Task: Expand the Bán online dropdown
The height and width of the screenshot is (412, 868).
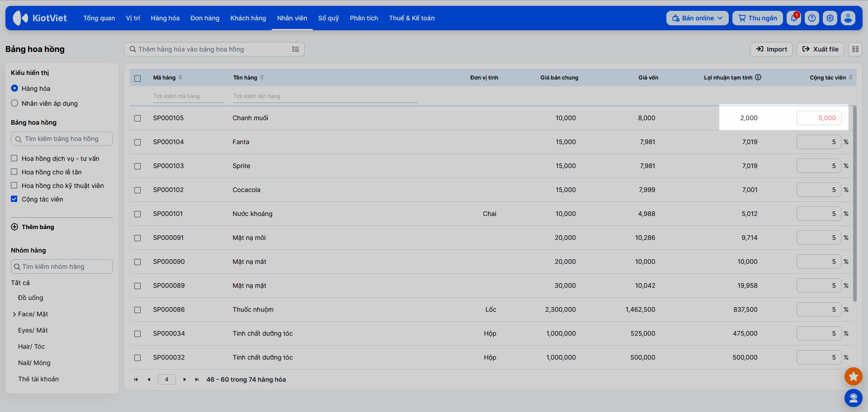Action: [697, 18]
